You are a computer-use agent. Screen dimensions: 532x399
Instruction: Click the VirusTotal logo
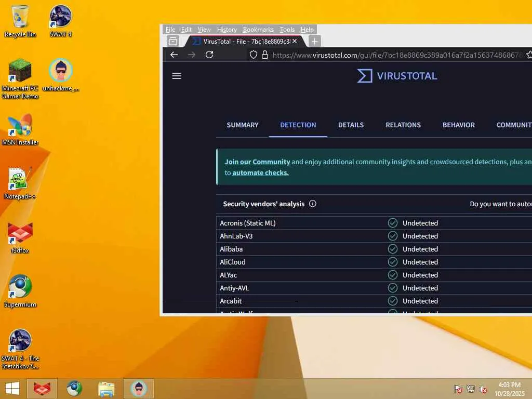coord(397,76)
